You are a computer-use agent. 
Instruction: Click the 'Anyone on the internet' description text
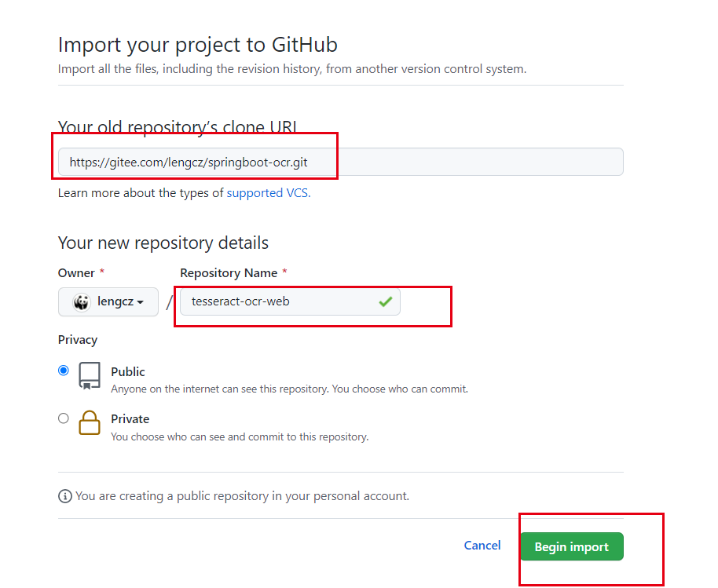pos(289,389)
